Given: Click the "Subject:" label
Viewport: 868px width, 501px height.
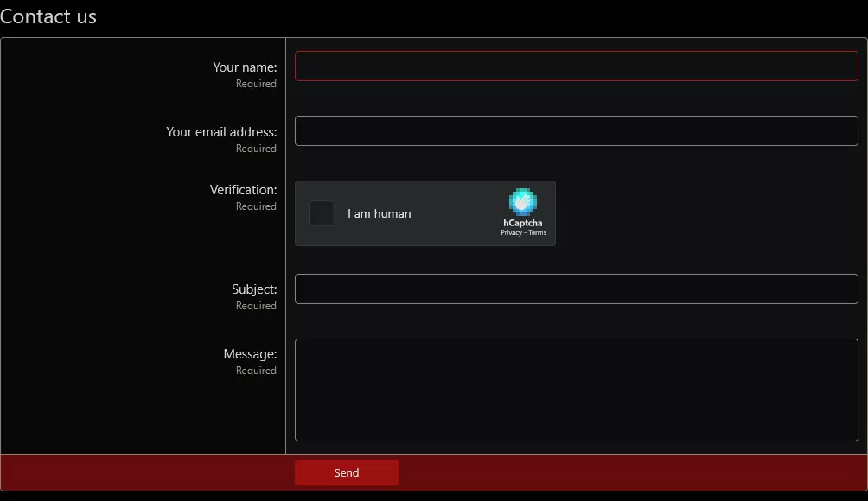Looking at the screenshot, I should click(254, 289).
